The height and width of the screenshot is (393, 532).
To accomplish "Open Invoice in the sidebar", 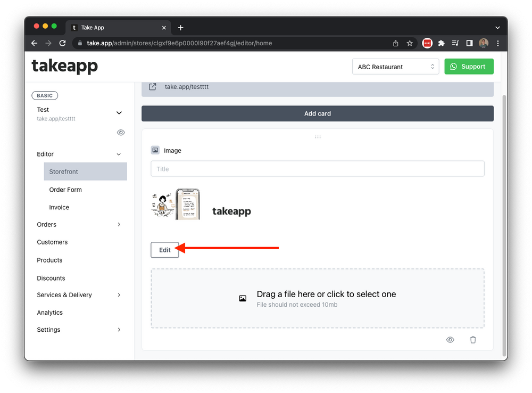I will (x=59, y=207).
